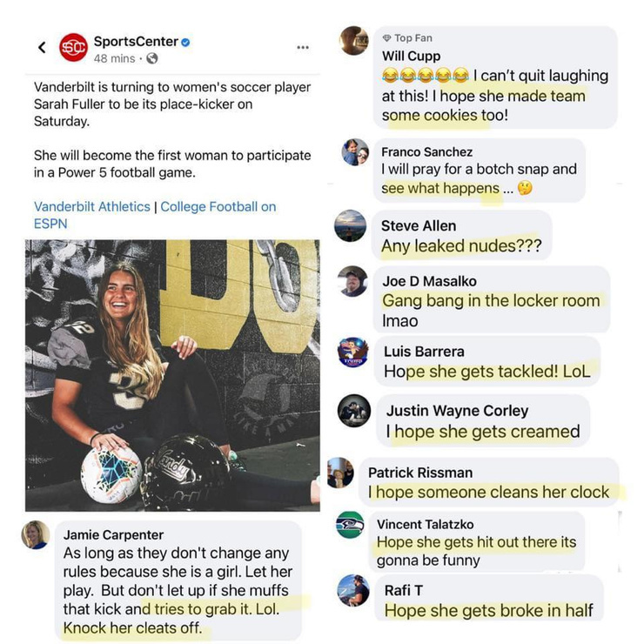Open Vincent Talatzko's Seahawks avatar

click(350, 525)
